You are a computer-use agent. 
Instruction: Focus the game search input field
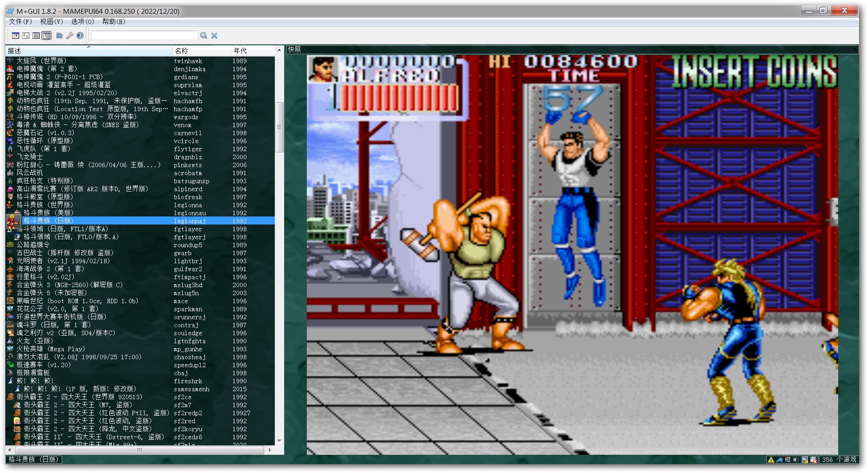[145, 36]
